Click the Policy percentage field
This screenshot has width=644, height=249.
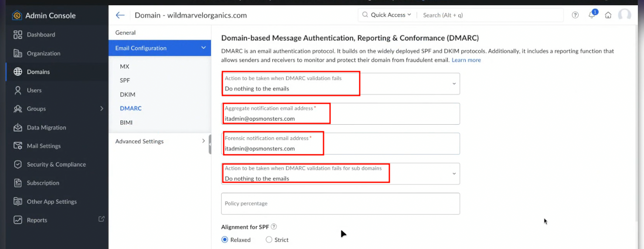(x=340, y=204)
